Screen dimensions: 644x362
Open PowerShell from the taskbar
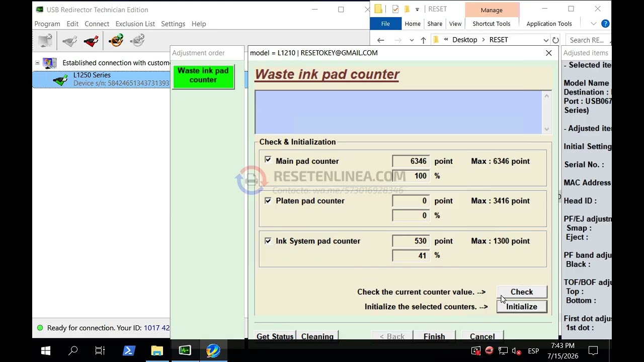129,350
